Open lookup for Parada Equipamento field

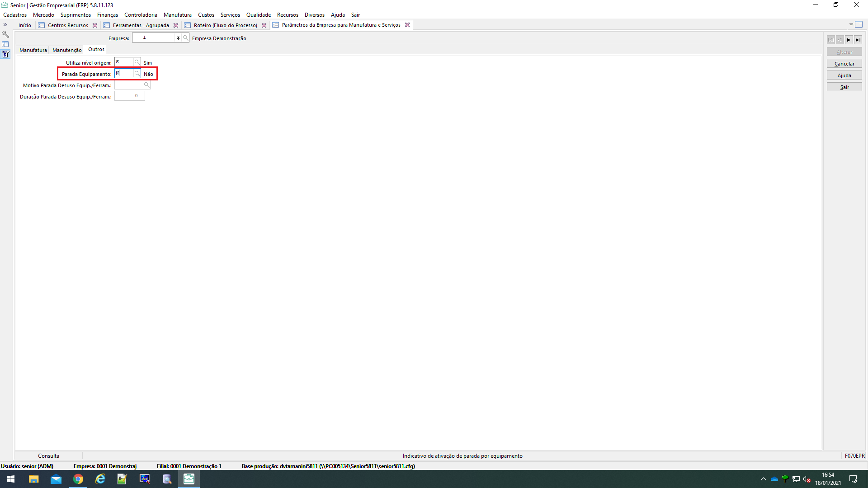click(137, 74)
